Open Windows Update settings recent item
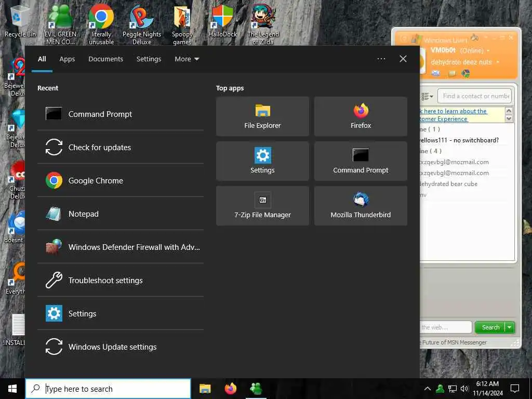Screen dimensions: 532x399 click(x=120, y=347)
